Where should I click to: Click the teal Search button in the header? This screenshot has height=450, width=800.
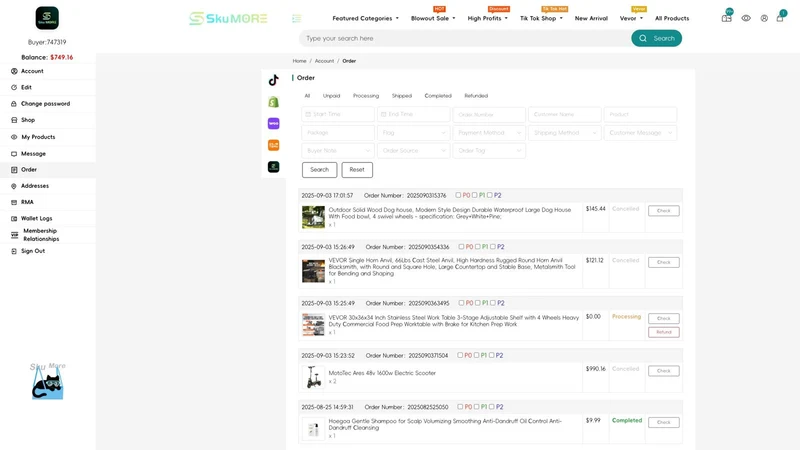pyautogui.click(x=657, y=38)
